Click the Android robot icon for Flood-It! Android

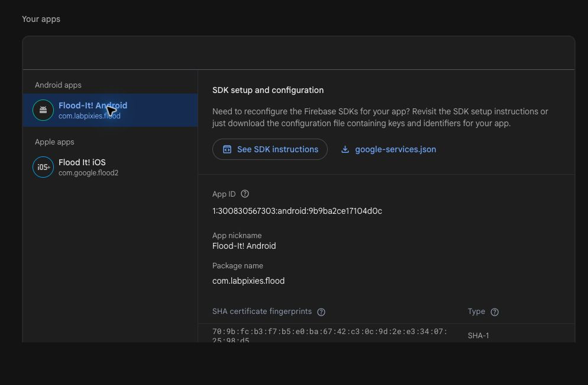point(43,110)
